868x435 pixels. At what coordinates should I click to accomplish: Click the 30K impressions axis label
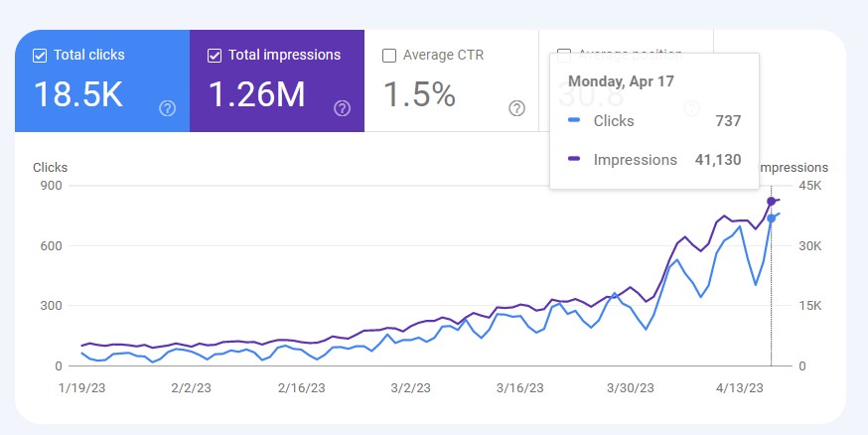click(x=809, y=245)
